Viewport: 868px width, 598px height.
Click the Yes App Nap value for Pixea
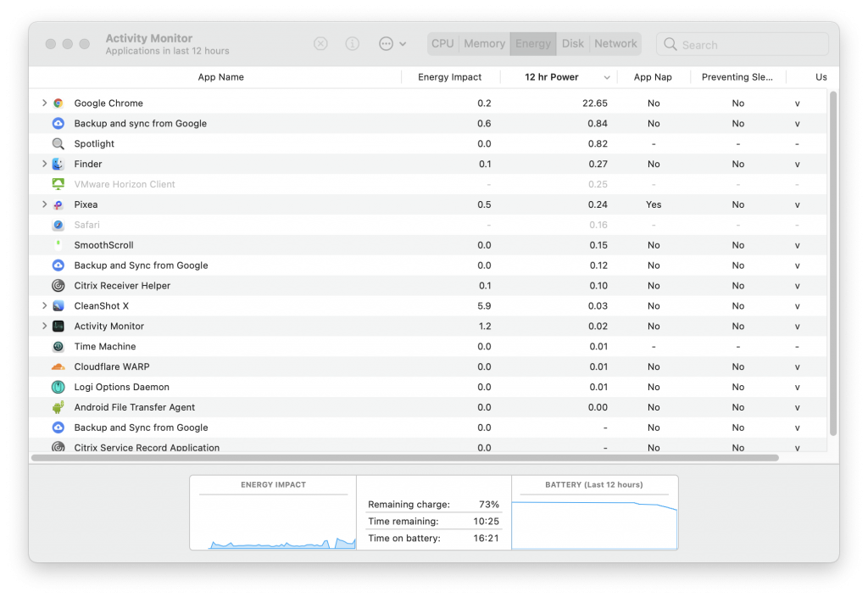654,204
